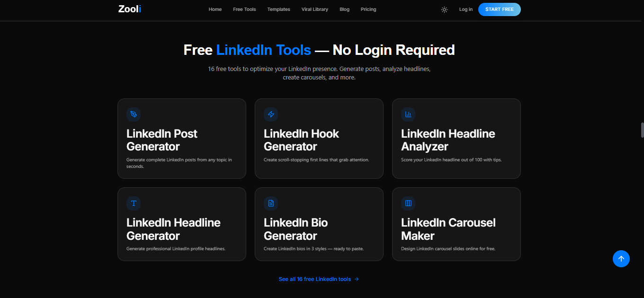Viewport: 644px width, 298px height.
Task: Click the page's vertical scrollbar thumb
Action: [x=642, y=130]
